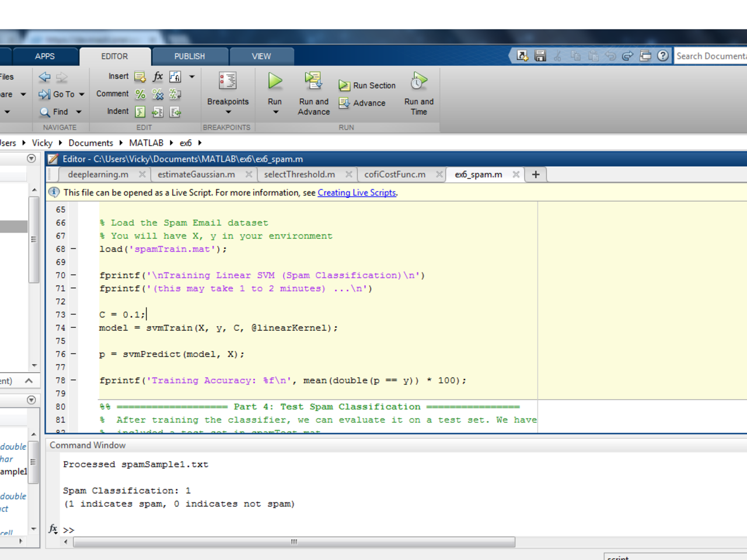Open the Creating Live Scripts link
The height and width of the screenshot is (560, 747).
tap(357, 192)
